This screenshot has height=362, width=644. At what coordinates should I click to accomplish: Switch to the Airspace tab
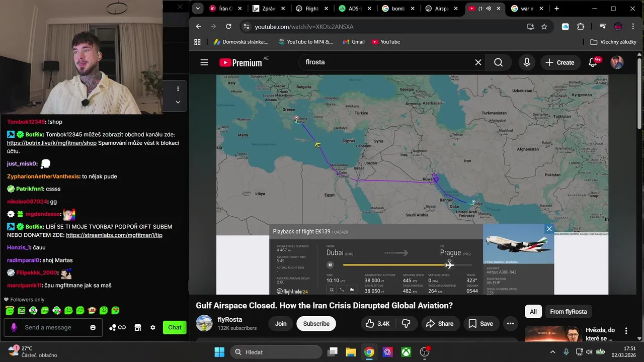pyautogui.click(x=442, y=9)
